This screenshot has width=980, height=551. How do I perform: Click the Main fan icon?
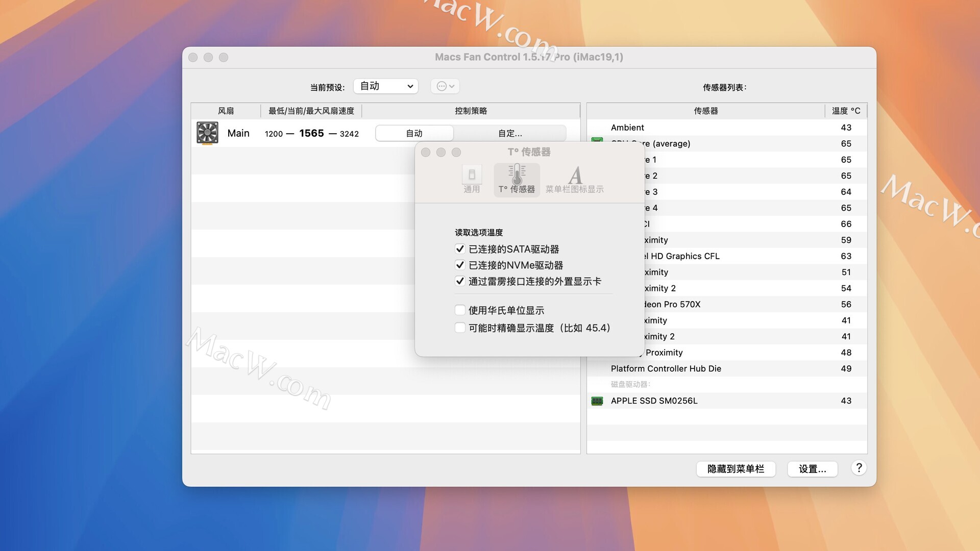coord(207,133)
